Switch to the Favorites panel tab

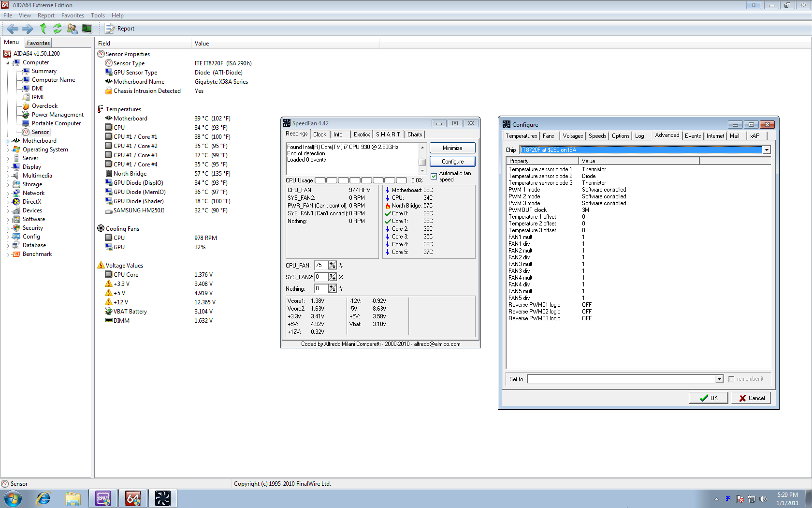point(38,43)
